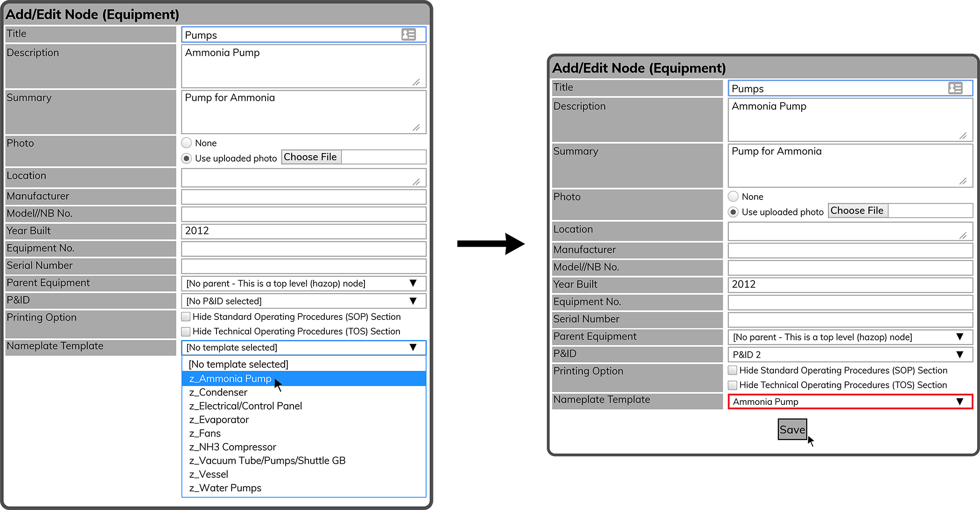Image resolution: width=980 pixels, height=510 pixels.
Task: Open the right P&ID dropdown showing P&ID 2
Action: click(x=850, y=354)
